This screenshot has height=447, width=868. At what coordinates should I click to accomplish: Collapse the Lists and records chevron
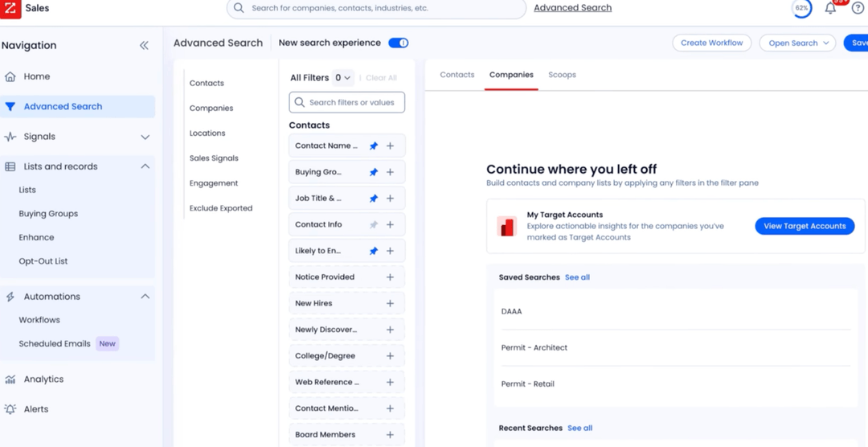tap(145, 166)
